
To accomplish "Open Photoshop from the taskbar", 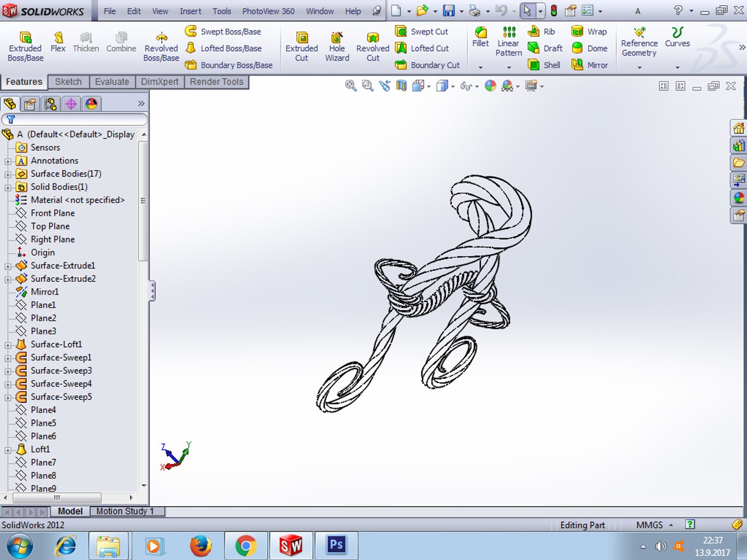I will point(336,545).
